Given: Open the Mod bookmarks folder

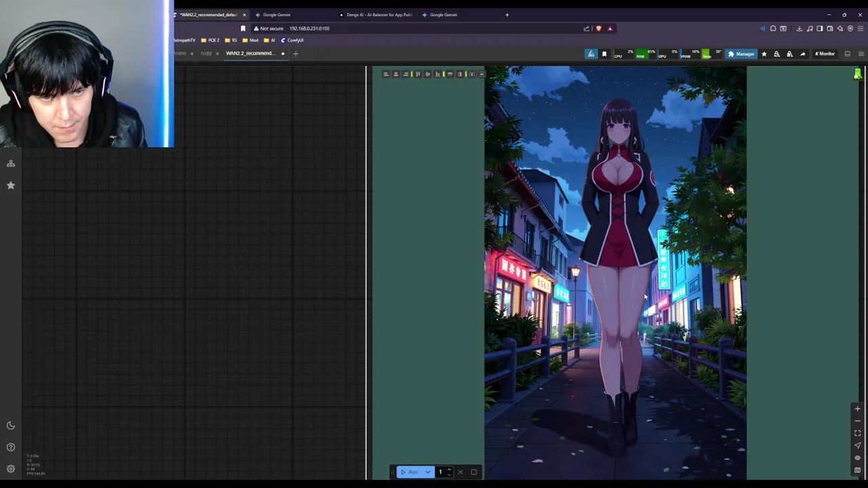Looking at the screenshot, I should coord(250,40).
